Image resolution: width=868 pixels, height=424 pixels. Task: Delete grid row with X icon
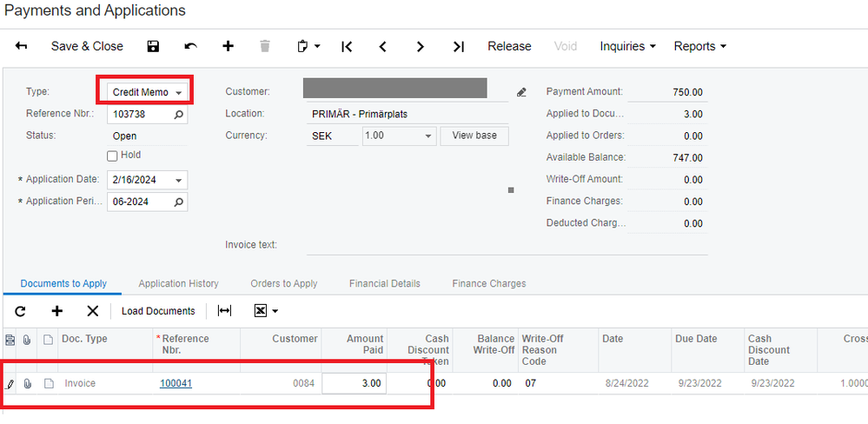(x=92, y=311)
